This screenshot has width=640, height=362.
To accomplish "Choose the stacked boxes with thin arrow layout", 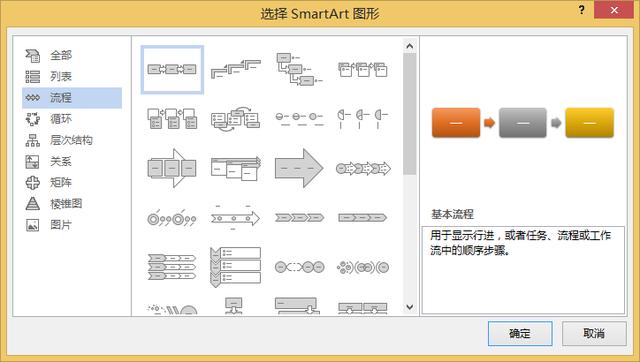I will click(236, 168).
